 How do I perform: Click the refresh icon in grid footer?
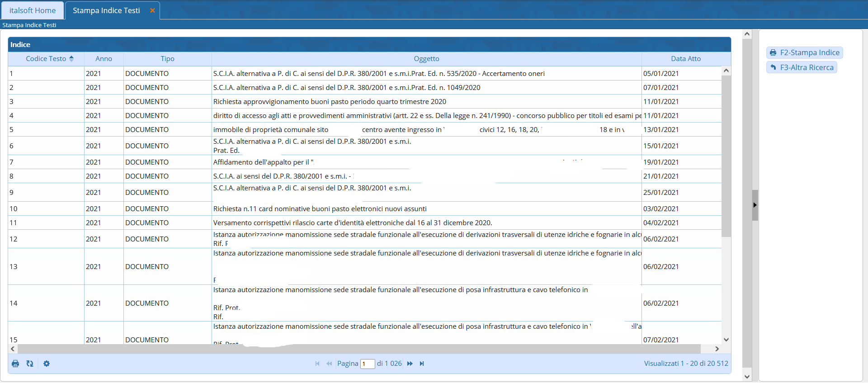pos(30,364)
